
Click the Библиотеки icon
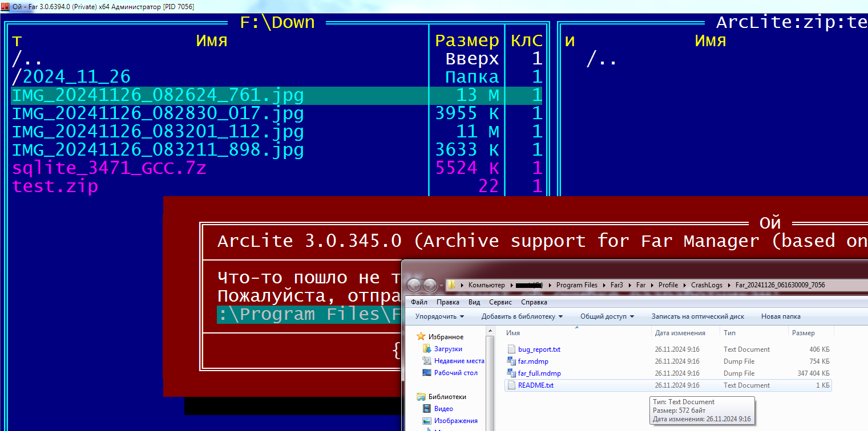pos(421,396)
